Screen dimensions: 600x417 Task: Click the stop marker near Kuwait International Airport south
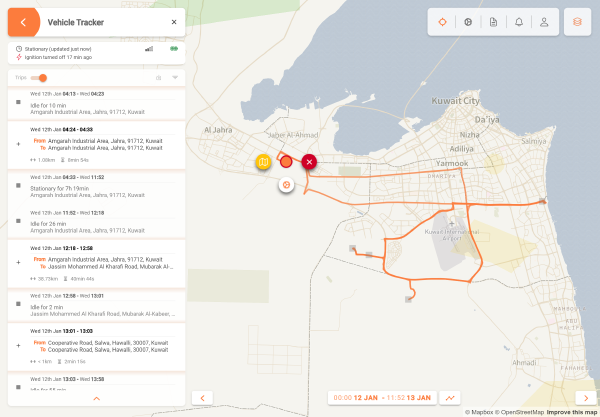click(408, 299)
